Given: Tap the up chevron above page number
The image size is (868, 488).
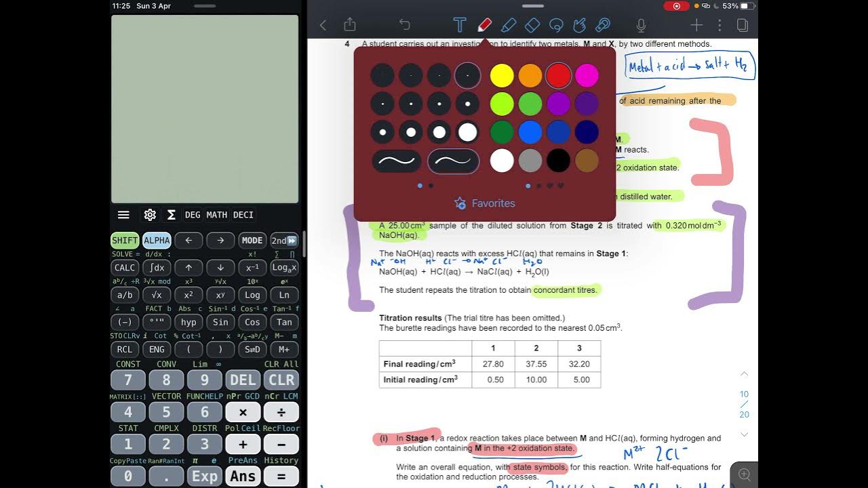Looking at the screenshot, I should coord(744,374).
